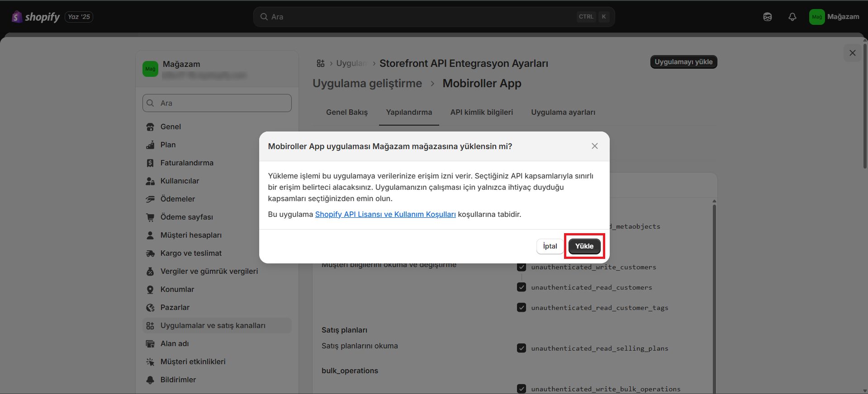Click the search magnifier icon in top bar
868x394 pixels.
click(x=264, y=17)
